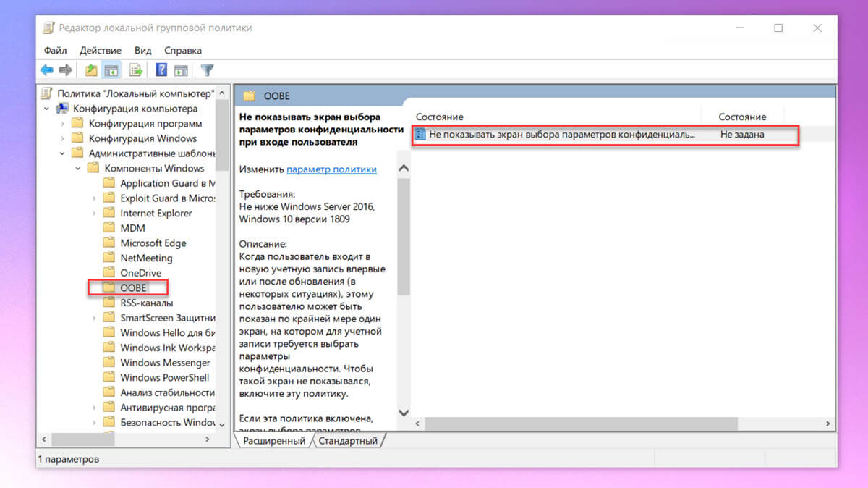Sort by Состояние header above policy name
The height and width of the screenshot is (488, 868).
(x=440, y=117)
